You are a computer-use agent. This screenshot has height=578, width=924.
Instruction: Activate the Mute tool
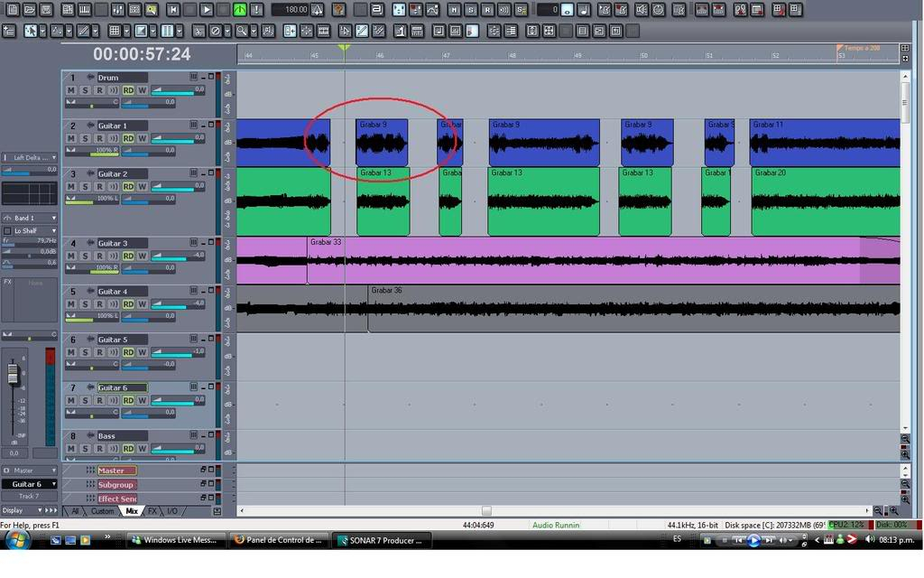(216, 31)
